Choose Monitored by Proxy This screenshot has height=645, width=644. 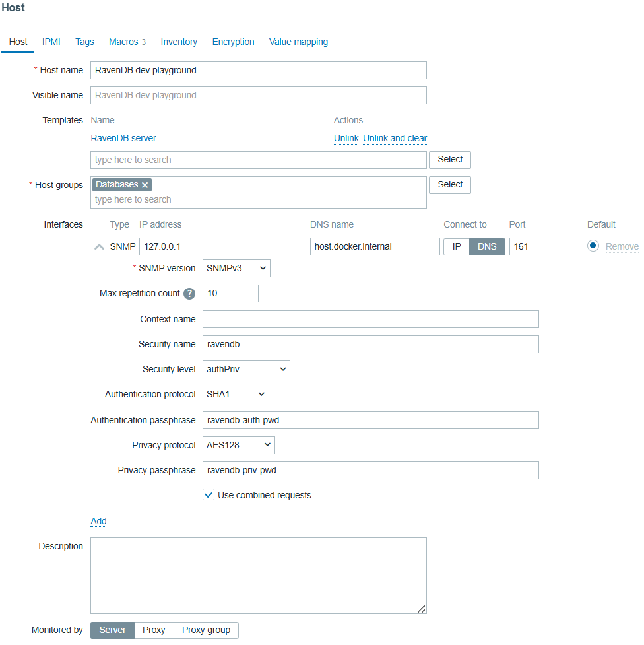coord(154,630)
